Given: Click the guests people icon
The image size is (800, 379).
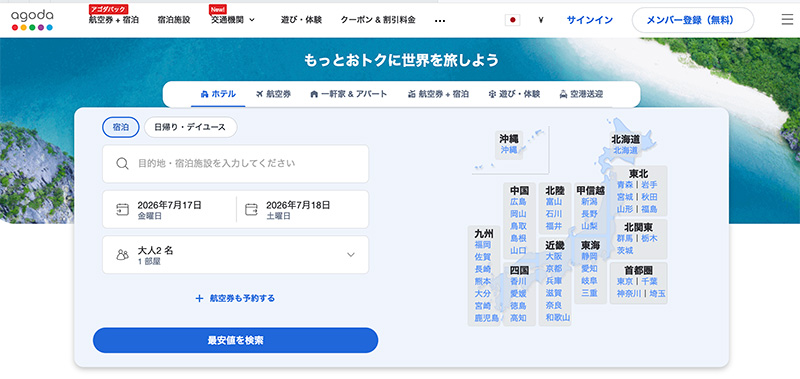Looking at the screenshot, I should click(x=122, y=255).
